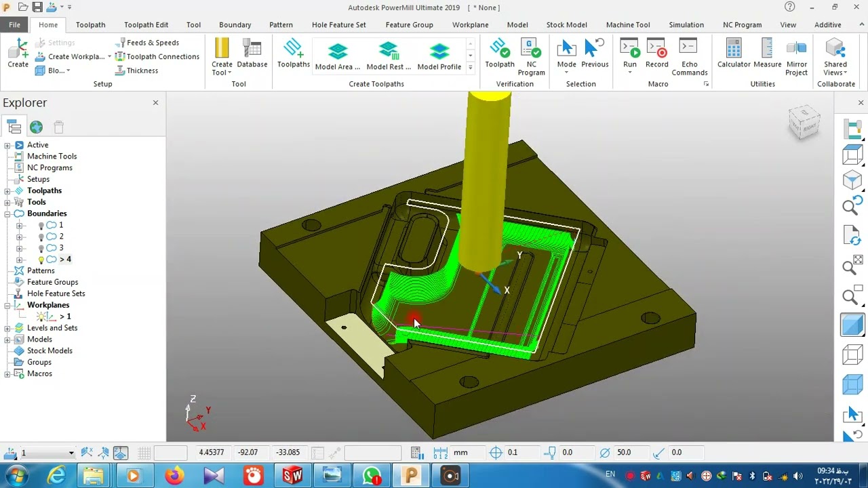Open the Explorer recycle bin
The image size is (868, 488).
point(58,127)
